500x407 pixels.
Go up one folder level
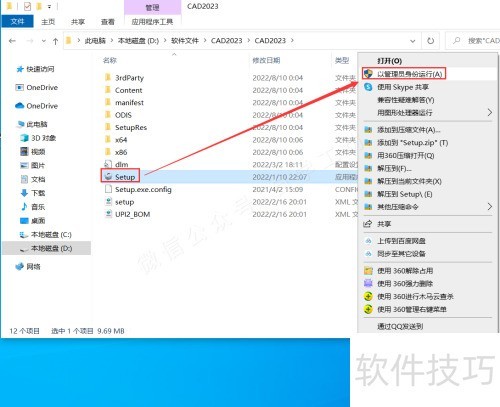55,41
